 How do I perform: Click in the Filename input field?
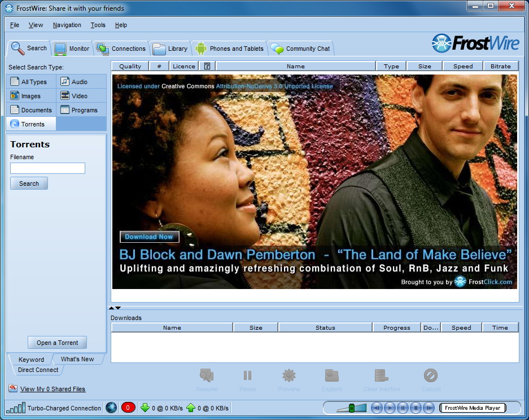pos(47,168)
